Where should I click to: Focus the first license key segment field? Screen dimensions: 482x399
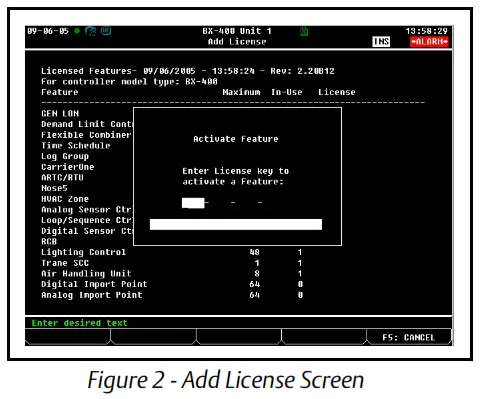click(x=193, y=203)
